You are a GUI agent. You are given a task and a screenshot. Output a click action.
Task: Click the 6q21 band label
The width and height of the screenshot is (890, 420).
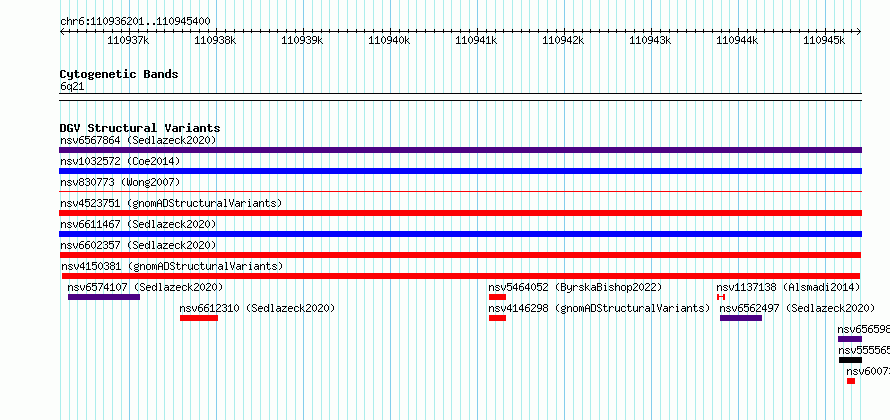(x=72, y=87)
